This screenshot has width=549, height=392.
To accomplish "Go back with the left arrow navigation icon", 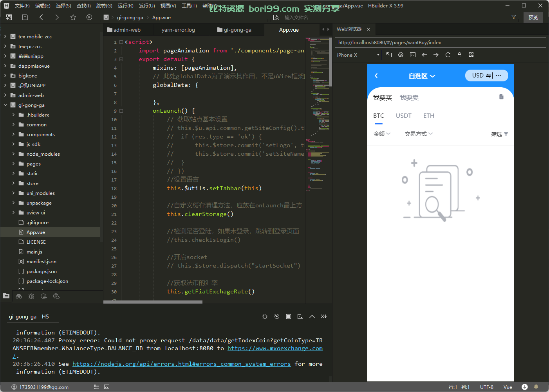I will [41, 17].
